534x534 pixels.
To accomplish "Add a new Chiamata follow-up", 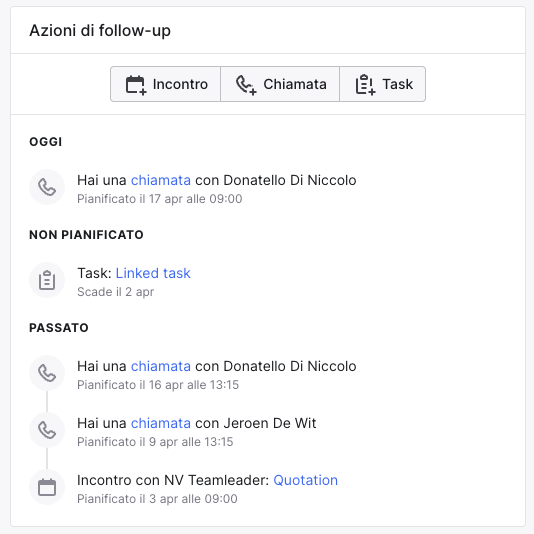I will (x=280, y=84).
